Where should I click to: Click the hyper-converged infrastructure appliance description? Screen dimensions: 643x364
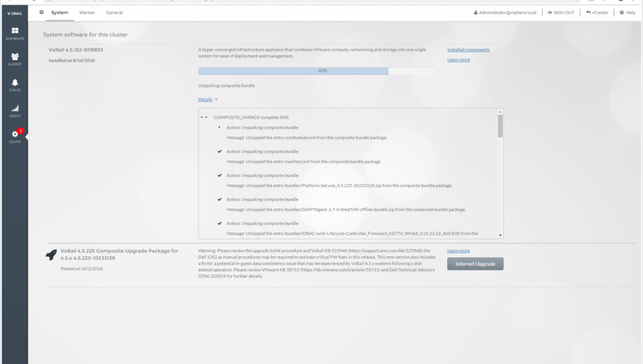pyautogui.click(x=312, y=53)
